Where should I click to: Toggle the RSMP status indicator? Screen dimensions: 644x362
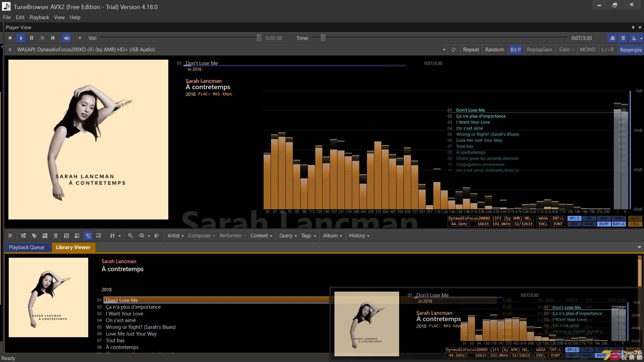[603, 224]
